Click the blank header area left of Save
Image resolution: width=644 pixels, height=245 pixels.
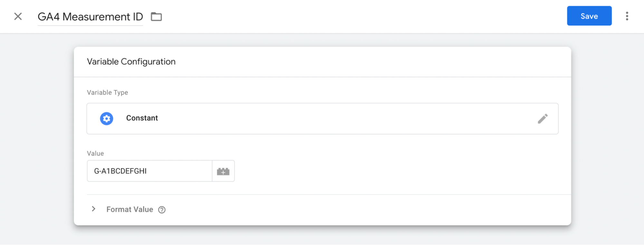364,16
